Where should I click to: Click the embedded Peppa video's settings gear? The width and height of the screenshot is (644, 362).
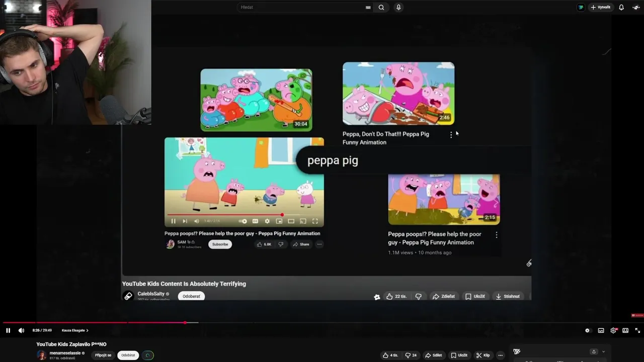pos(267,221)
